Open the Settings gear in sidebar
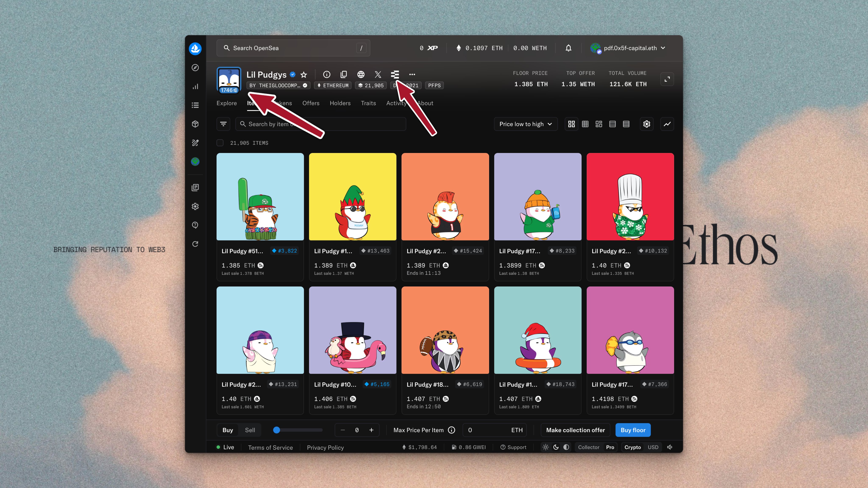The image size is (868, 488). (195, 206)
